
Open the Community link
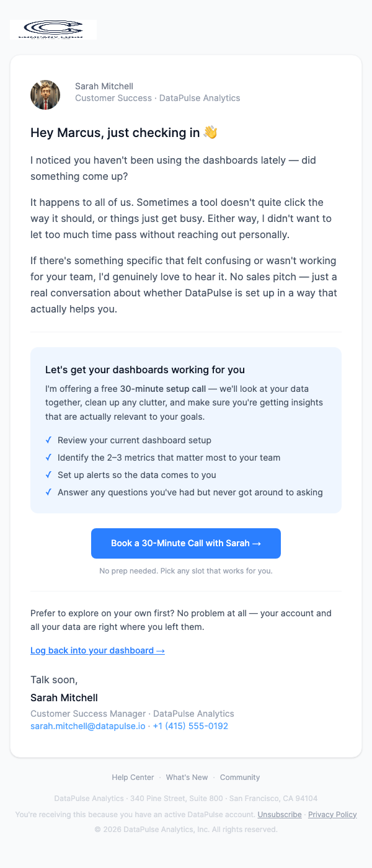point(239,777)
